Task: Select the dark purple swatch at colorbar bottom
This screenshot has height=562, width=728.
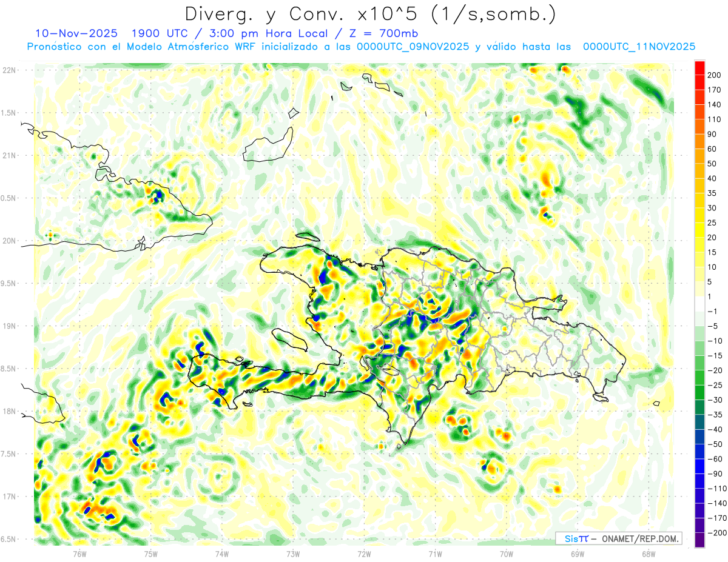Action: coord(699,540)
